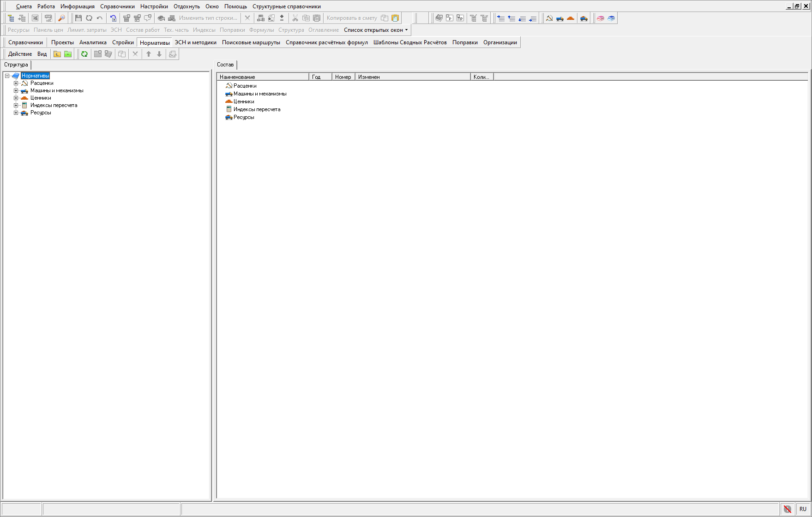Click the yellow folder up-level icon

click(57, 54)
